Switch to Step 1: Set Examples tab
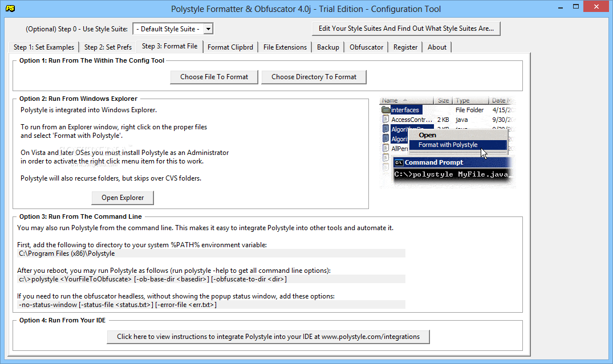The image size is (613, 364). pyautogui.click(x=44, y=47)
